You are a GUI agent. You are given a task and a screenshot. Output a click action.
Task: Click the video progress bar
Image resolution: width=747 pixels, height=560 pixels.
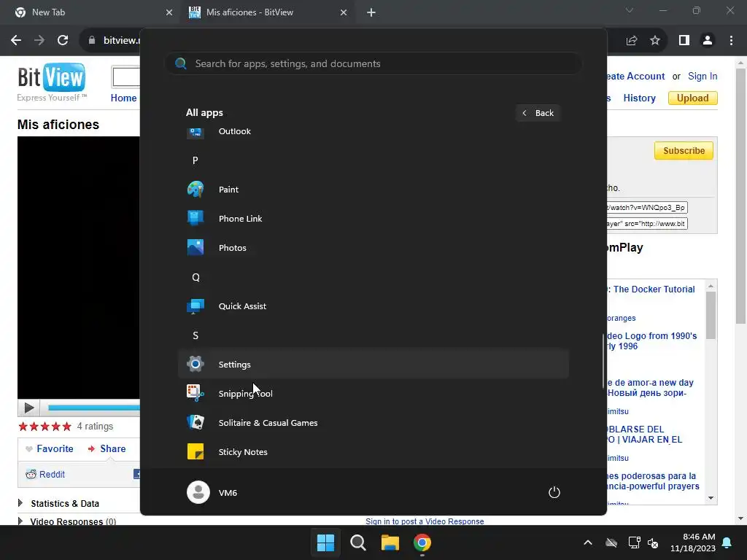point(93,408)
